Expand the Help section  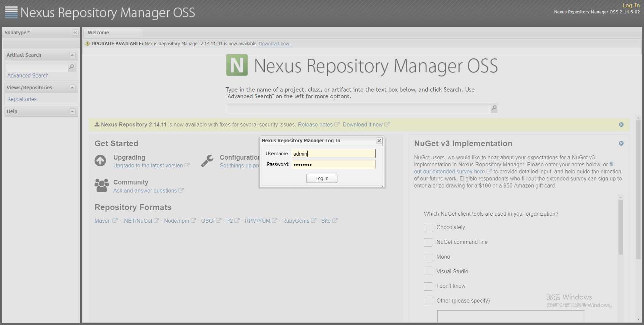(x=72, y=111)
